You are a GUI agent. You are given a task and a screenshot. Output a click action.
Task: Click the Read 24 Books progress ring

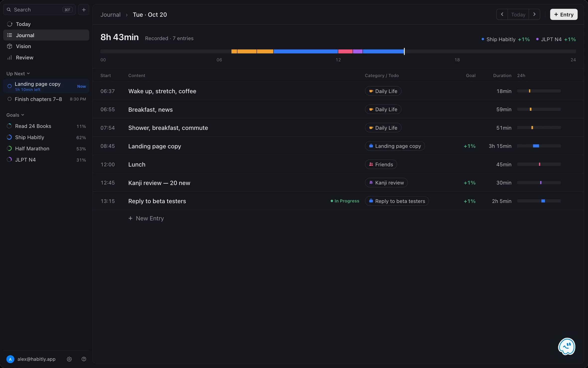click(9, 126)
